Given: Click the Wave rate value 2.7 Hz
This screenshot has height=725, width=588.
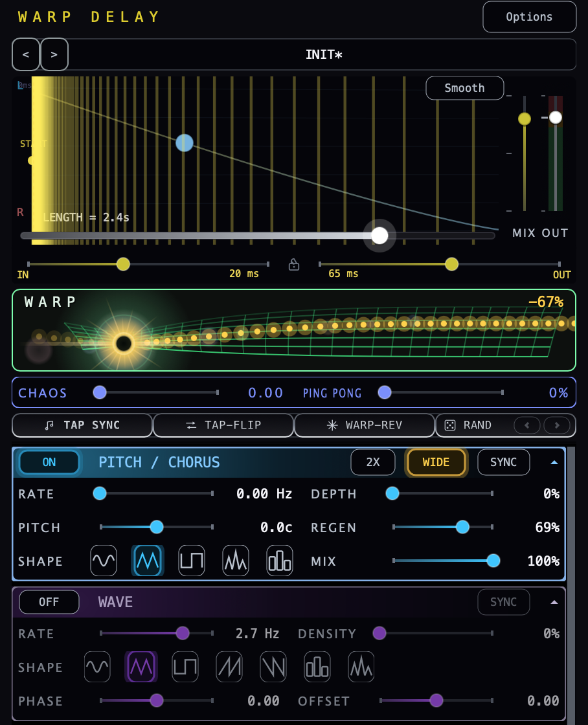Looking at the screenshot, I should 257,634.
